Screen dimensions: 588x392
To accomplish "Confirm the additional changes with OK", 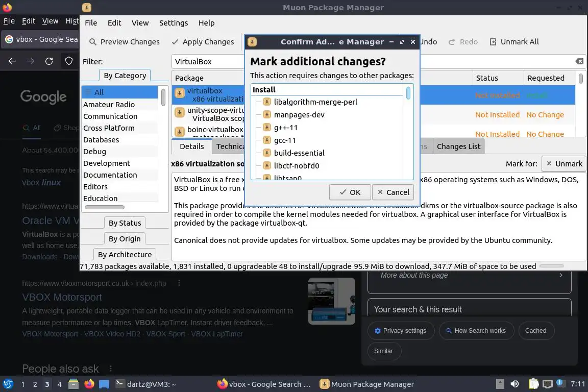I will [350, 192].
